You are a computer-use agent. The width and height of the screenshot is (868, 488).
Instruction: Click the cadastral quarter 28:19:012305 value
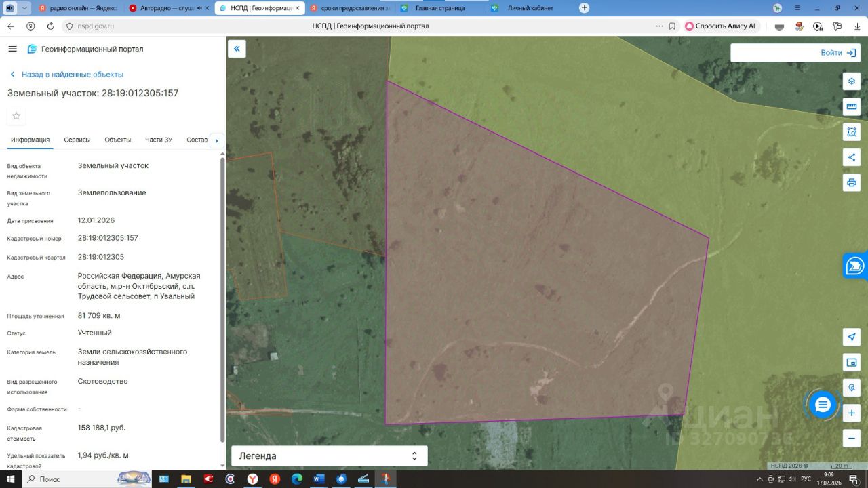pos(101,257)
